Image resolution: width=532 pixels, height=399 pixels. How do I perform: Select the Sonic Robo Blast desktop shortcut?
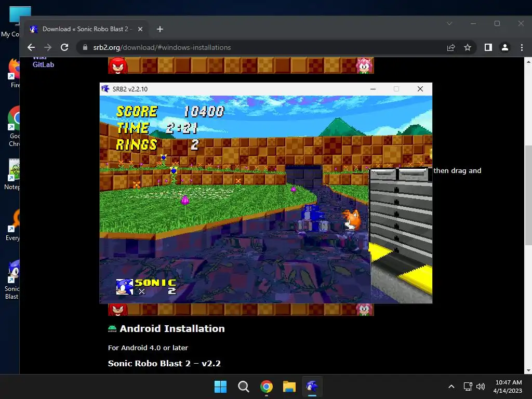(x=12, y=280)
